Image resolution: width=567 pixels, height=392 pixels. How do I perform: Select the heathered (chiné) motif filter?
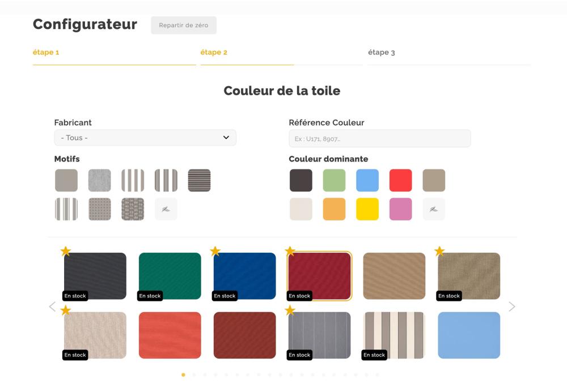pyautogui.click(x=99, y=180)
